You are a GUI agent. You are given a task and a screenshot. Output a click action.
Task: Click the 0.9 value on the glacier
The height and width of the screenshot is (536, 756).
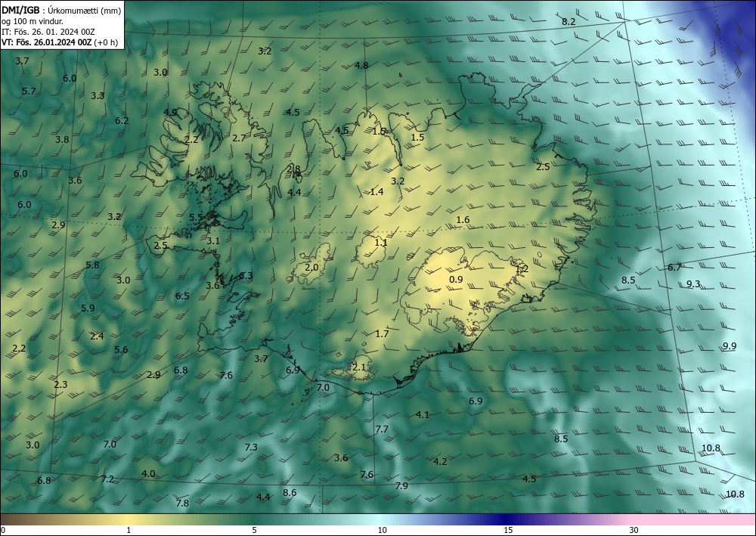(456, 280)
